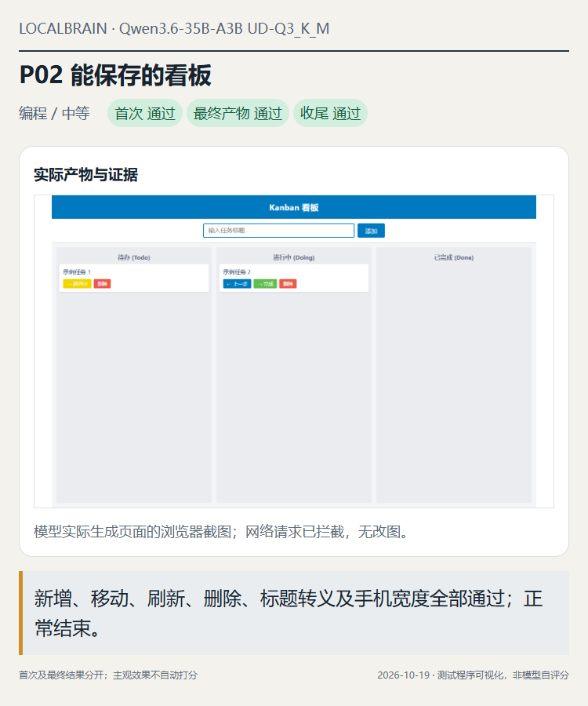The width and height of the screenshot is (588, 706).
Task: Click blue 上一步 button on 示例任务 2
Action: coord(237,284)
